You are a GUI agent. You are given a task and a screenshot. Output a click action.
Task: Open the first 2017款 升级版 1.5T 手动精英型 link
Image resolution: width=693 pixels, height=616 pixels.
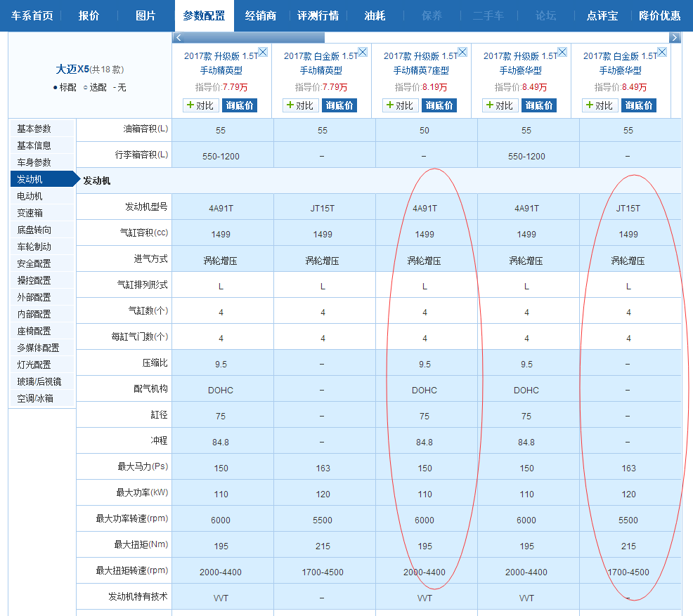[x=221, y=63]
